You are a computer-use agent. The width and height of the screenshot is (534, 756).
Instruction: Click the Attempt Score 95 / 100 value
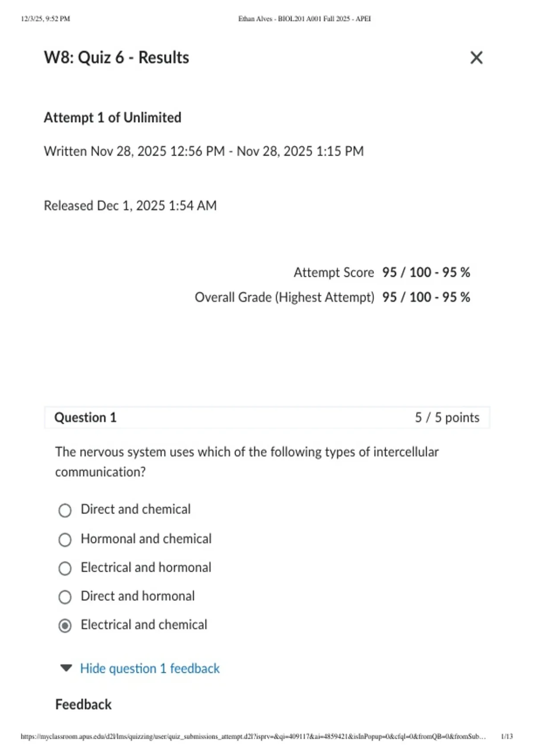(426, 272)
